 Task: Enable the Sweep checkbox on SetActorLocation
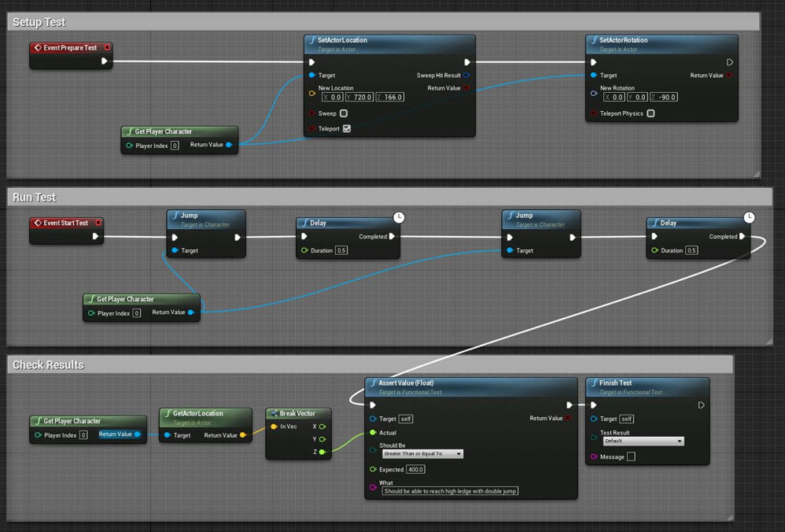pos(343,113)
